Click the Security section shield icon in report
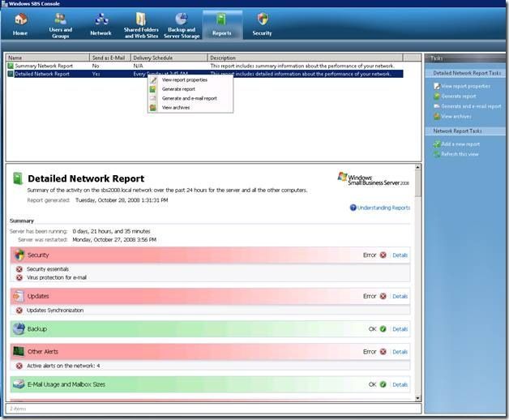Image resolution: width=509 pixels, height=420 pixels. (19, 255)
